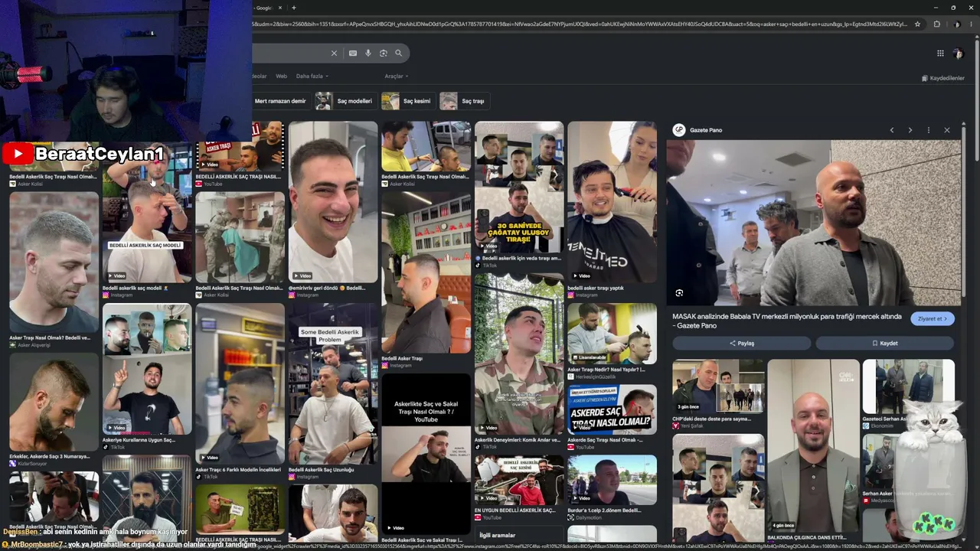Open the Bedelli asker tıraşı yaptık thumbnail
980x551 pixels.
[x=612, y=201]
